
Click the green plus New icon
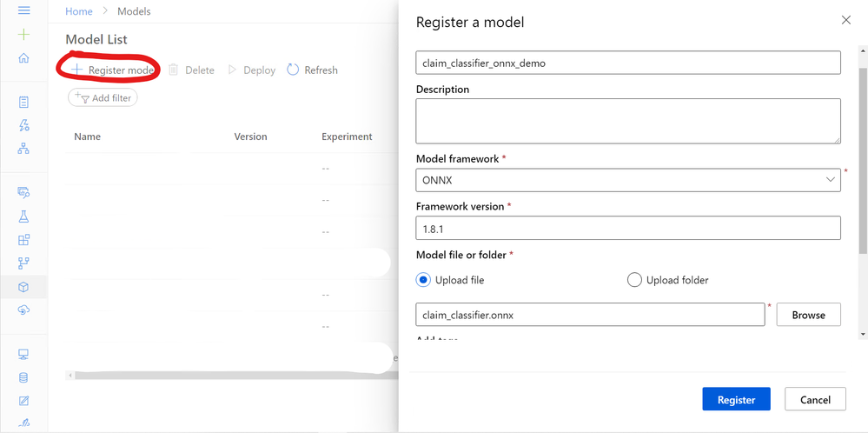tap(23, 35)
